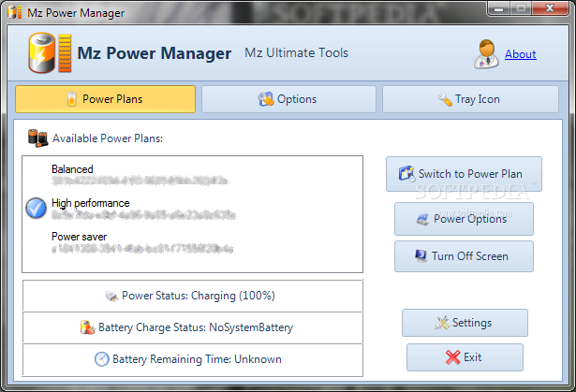Minimize the Mz Power Manager window
This screenshot has height=392, width=576.
click(498, 7)
